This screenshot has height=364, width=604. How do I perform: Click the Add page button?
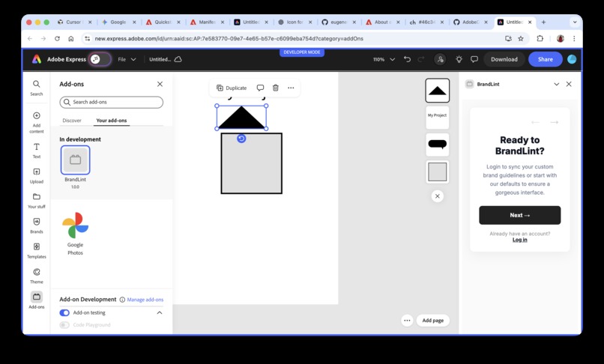[x=432, y=321]
